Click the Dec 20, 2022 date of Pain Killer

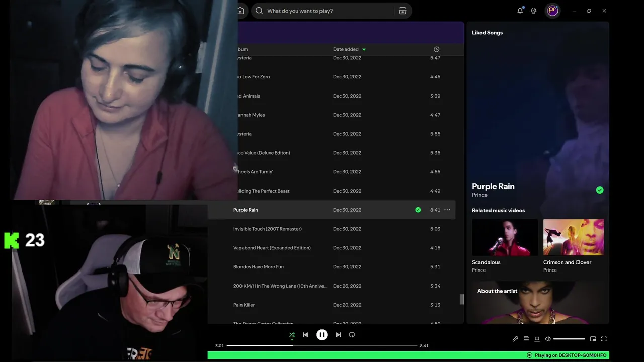coord(347,305)
